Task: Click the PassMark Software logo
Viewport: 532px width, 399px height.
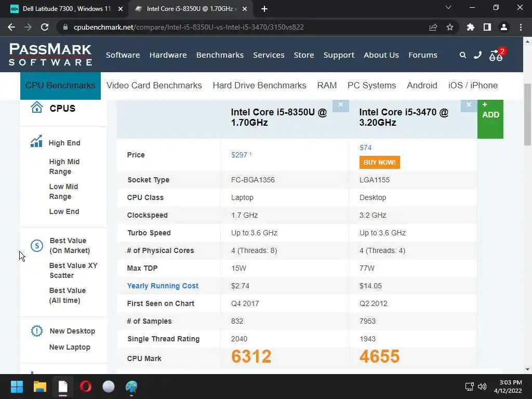Action: (50, 54)
